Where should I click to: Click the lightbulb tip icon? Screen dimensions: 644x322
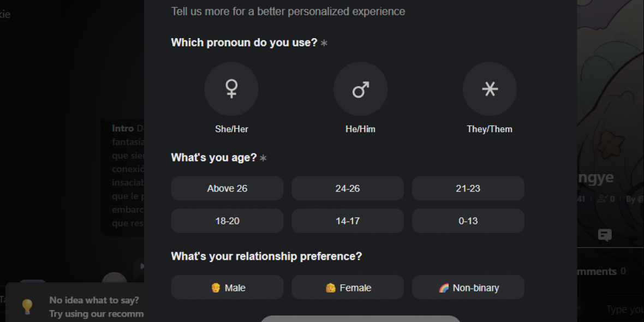point(27,306)
